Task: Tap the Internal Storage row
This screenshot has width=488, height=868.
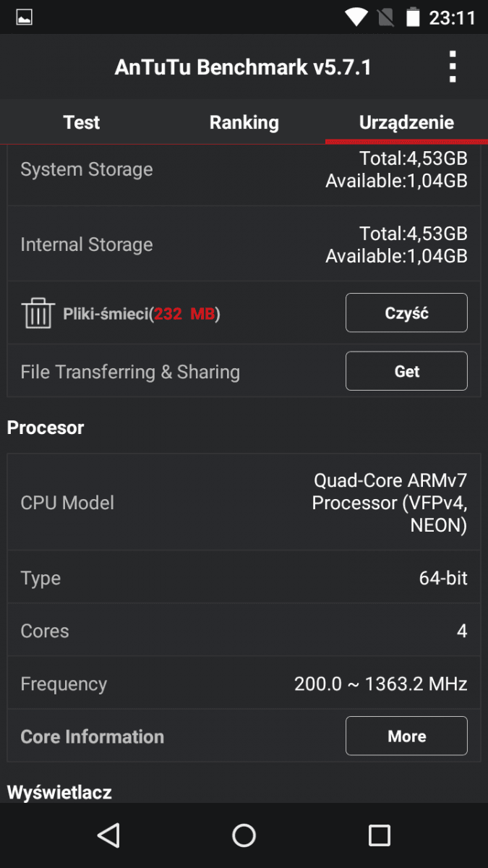Action: [244, 244]
